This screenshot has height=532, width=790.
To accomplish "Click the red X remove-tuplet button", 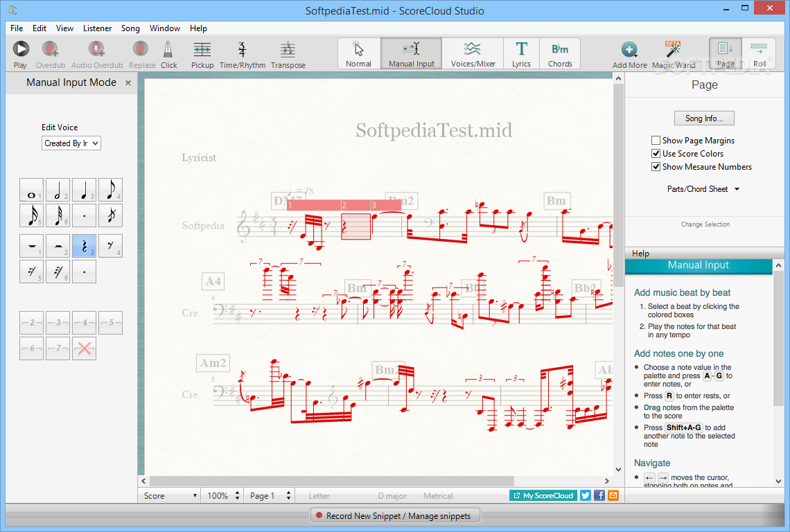I will [x=84, y=348].
